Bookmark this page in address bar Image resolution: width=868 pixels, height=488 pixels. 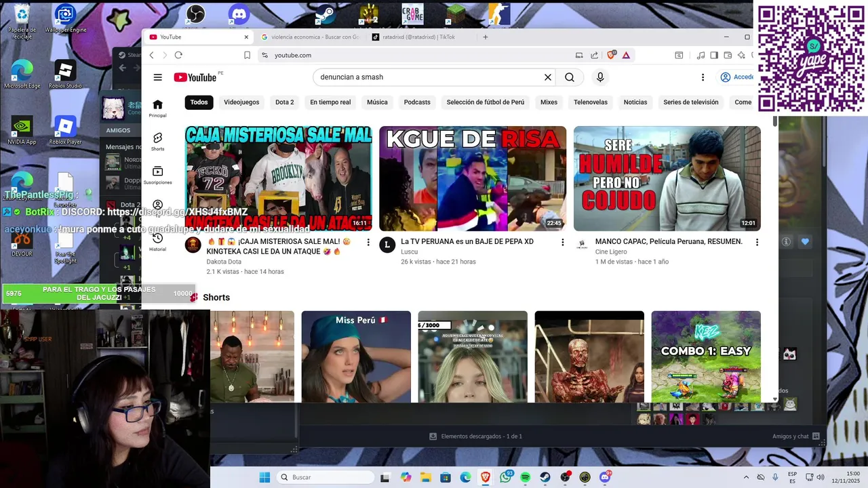coord(247,55)
